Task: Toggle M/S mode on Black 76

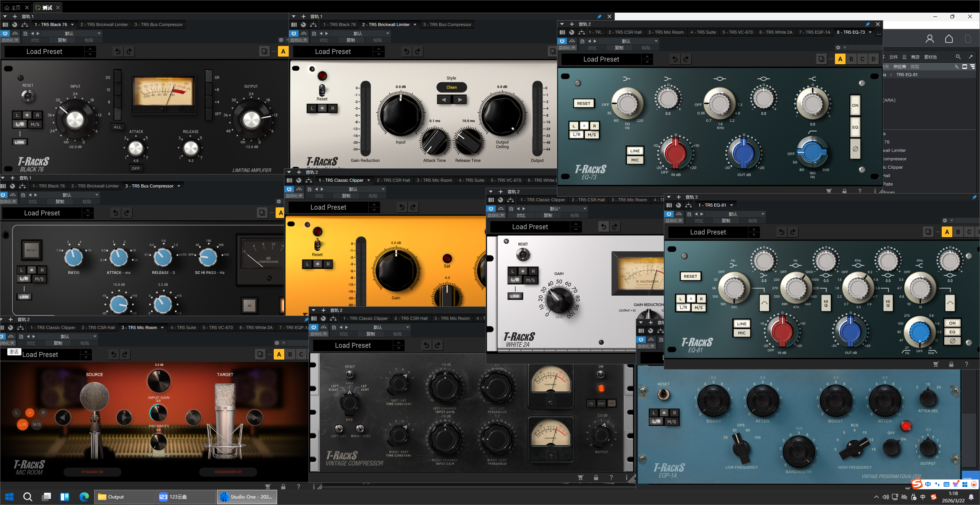Action: point(35,124)
